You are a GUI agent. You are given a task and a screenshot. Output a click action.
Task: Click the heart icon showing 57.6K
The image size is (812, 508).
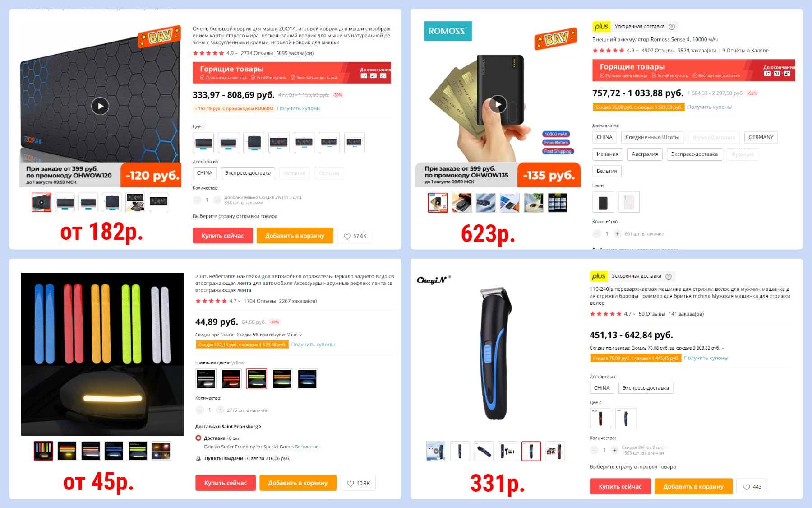click(355, 236)
